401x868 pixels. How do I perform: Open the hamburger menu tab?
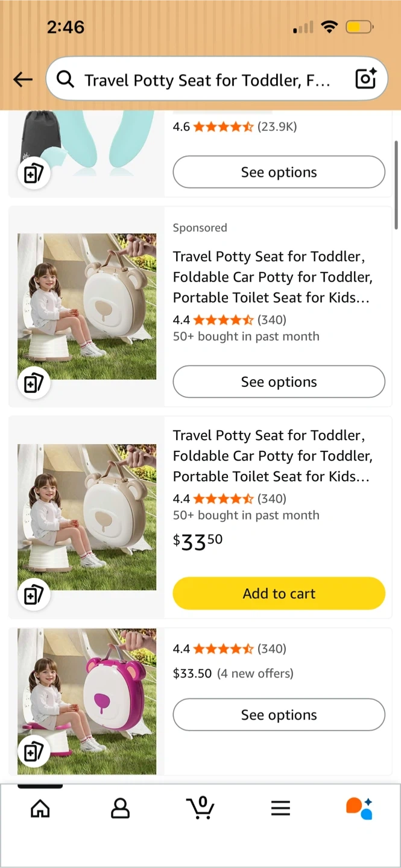(280, 808)
